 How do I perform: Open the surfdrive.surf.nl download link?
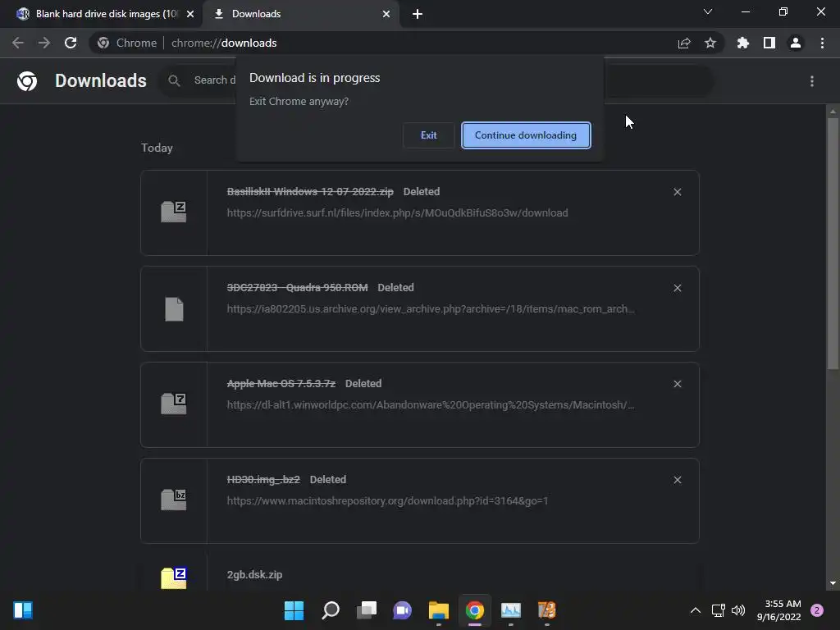[x=397, y=212]
